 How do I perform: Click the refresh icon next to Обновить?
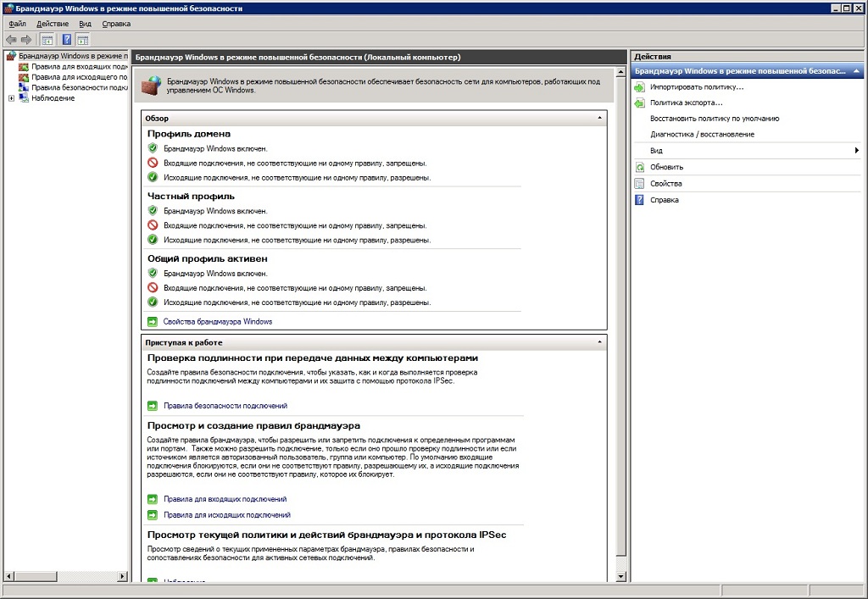639,167
